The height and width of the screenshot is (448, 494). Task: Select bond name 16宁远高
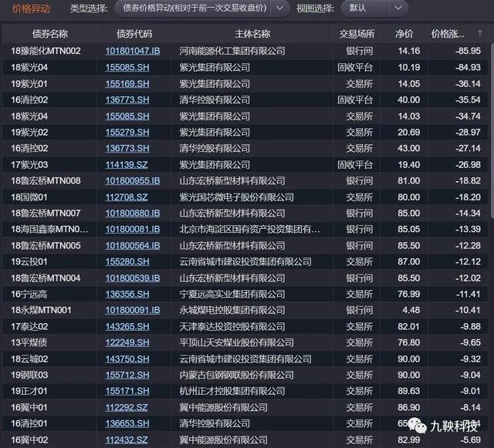point(29,294)
